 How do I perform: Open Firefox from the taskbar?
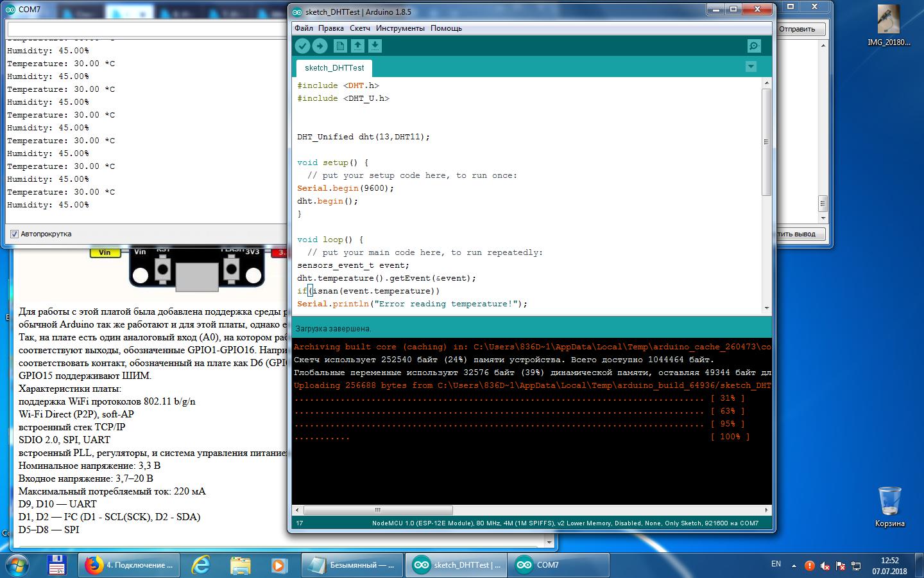tap(94, 565)
